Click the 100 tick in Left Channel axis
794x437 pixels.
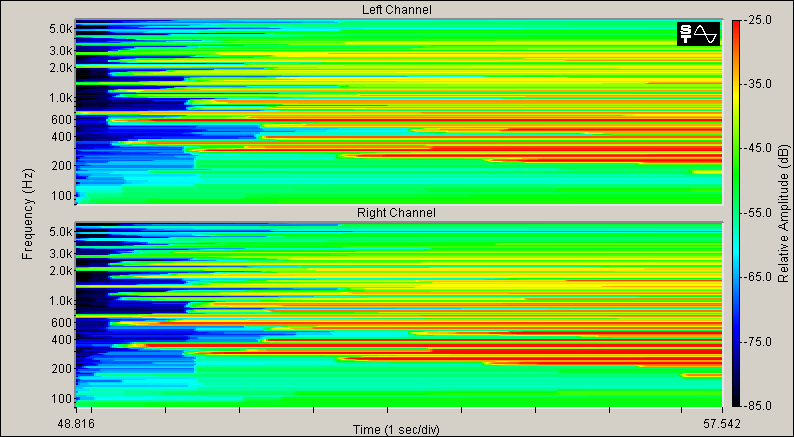click(x=62, y=195)
